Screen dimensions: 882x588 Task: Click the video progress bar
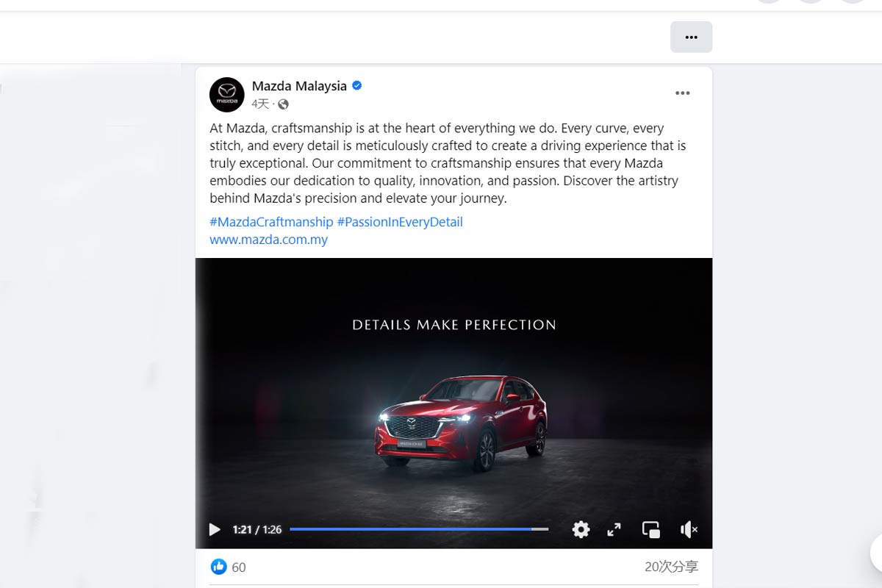coord(419,529)
